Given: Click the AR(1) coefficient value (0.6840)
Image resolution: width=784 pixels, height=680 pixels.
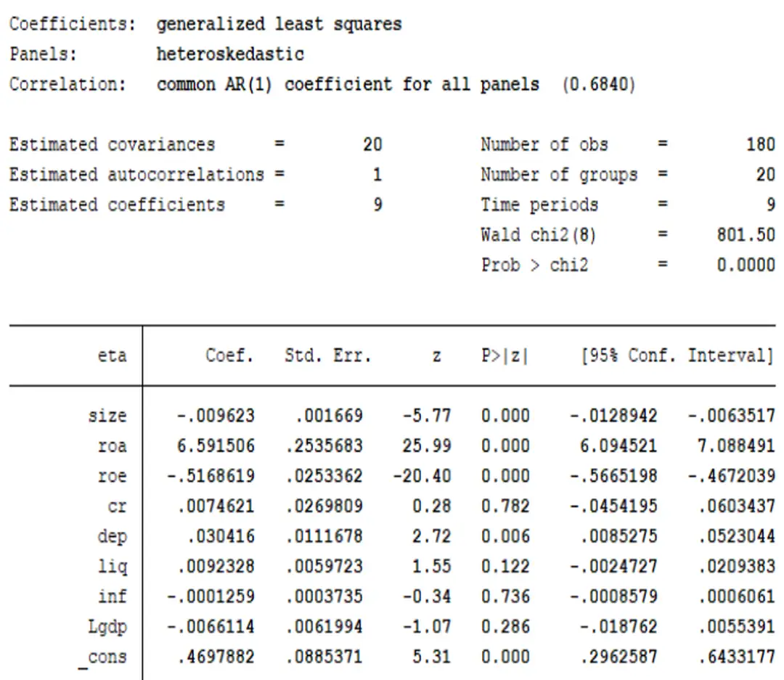Looking at the screenshot, I should [598, 84].
